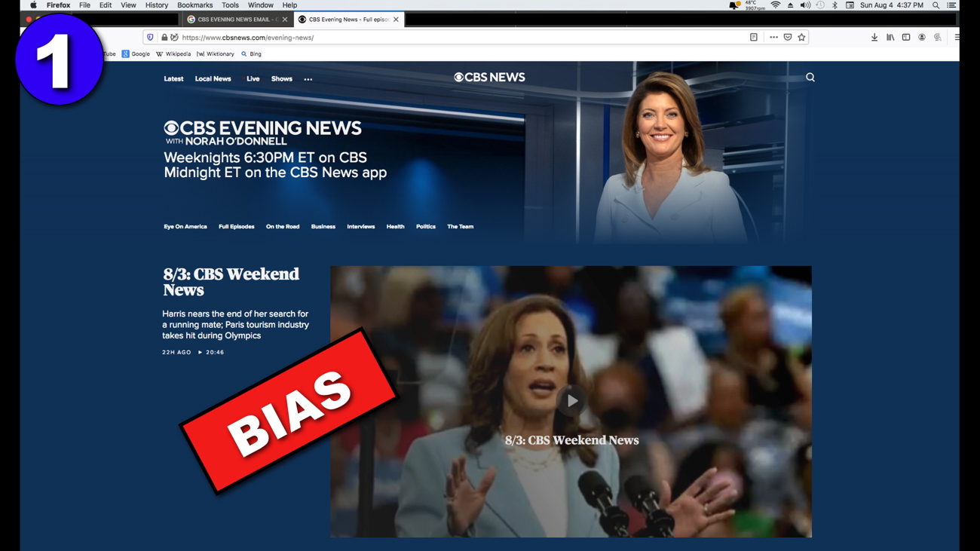
Task: Open the Full Episodes section
Action: click(x=236, y=227)
